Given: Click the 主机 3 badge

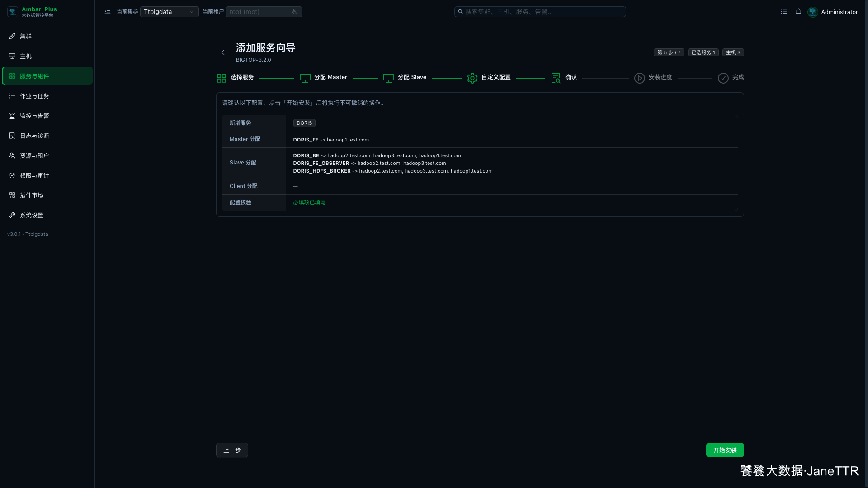Looking at the screenshot, I should [x=733, y=52].
